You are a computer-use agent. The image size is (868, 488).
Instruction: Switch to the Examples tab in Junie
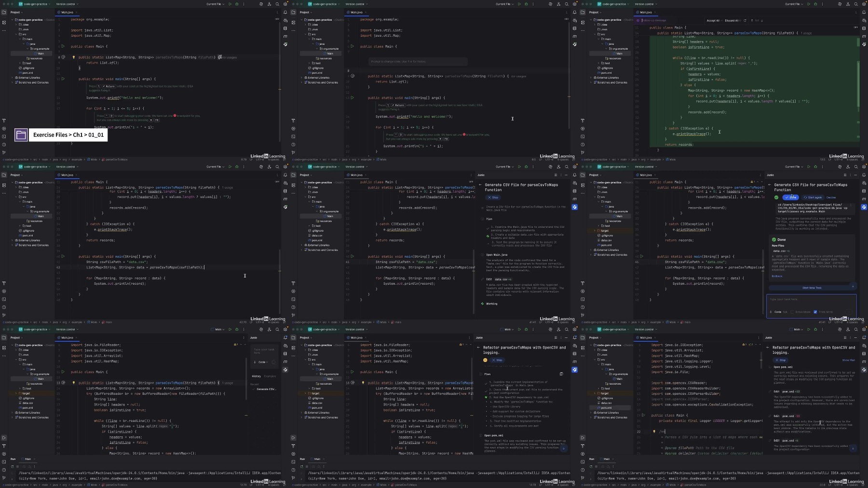click(270, 376)
